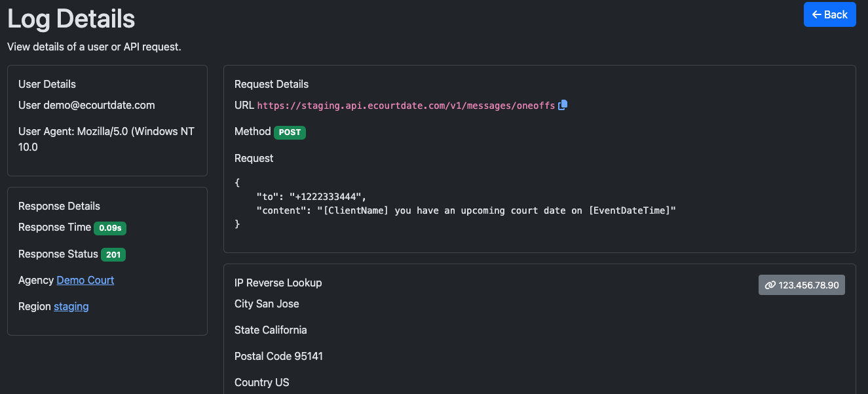Click the 0.09s response time badge
868x394 pixels.
tap(110, 228)
